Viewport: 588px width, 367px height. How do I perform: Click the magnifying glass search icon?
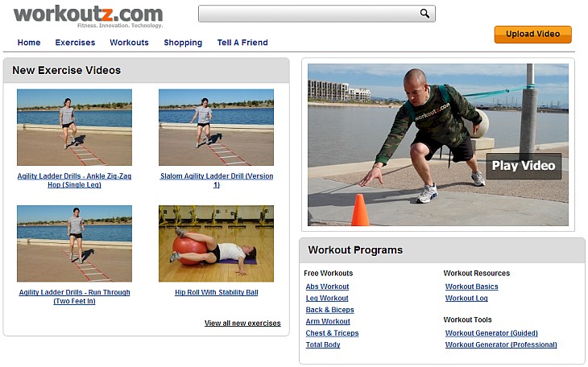(x=424, y=14)
